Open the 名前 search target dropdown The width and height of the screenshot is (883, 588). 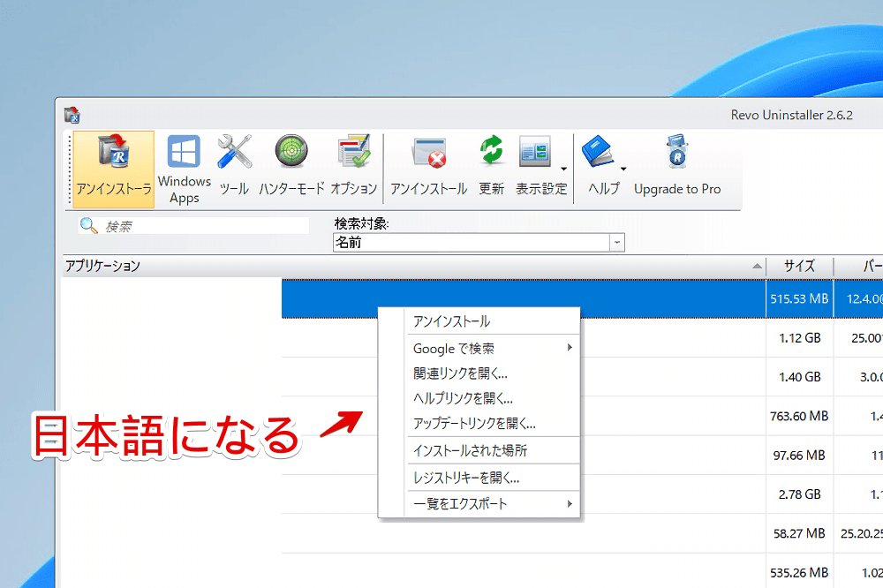point(615,242)
